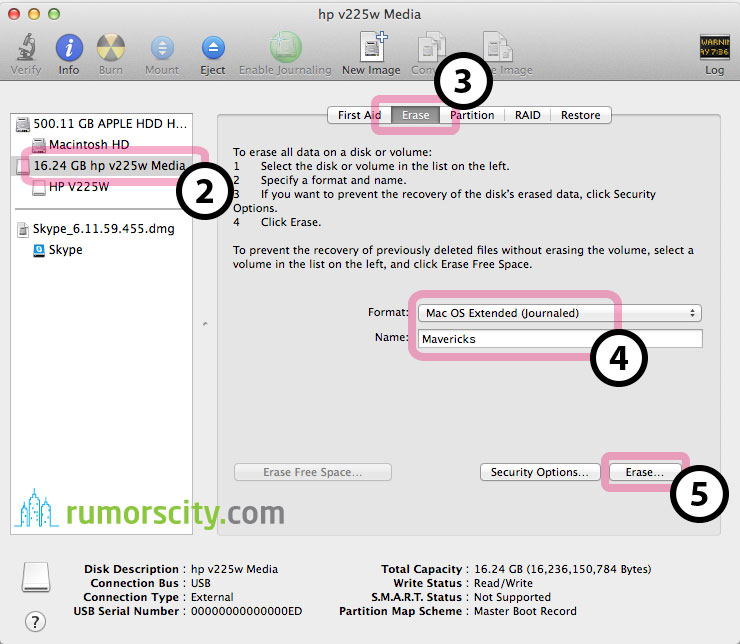Click the Mount toolbar icon

point(162,48)
